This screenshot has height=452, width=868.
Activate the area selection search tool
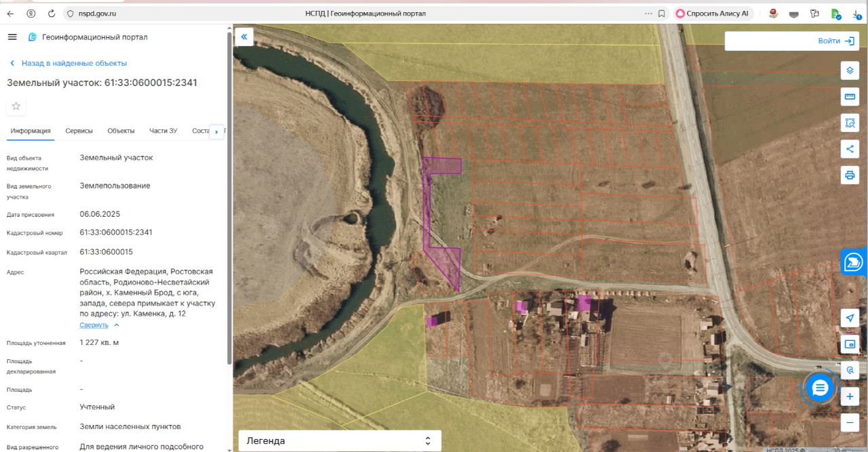[x=850, y=123]
